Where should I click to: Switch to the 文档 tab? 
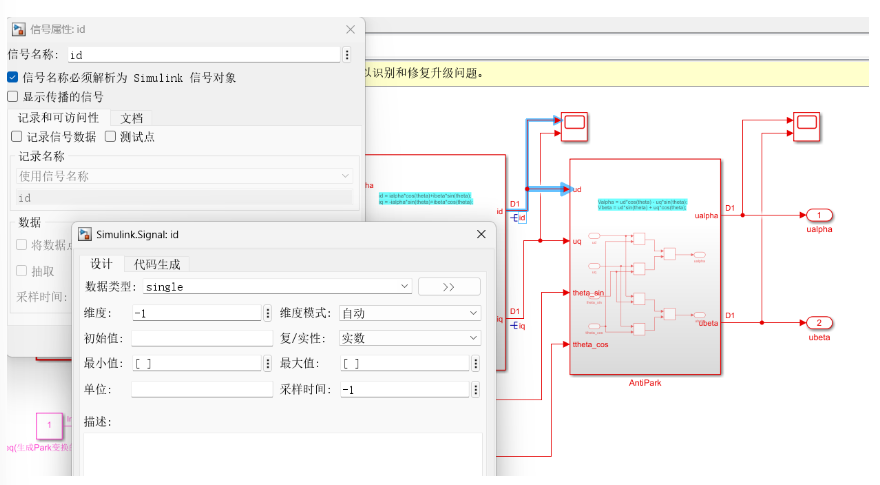(x=132, y=118)
